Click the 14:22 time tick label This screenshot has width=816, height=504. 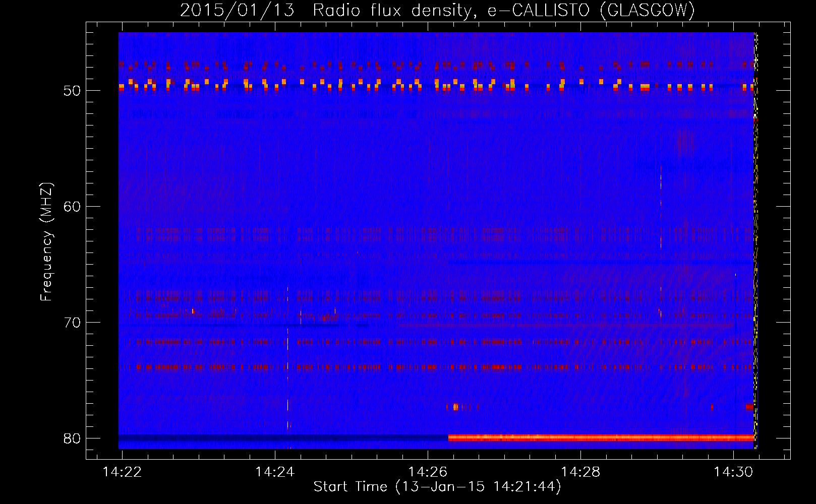click(x=122, y=472)
